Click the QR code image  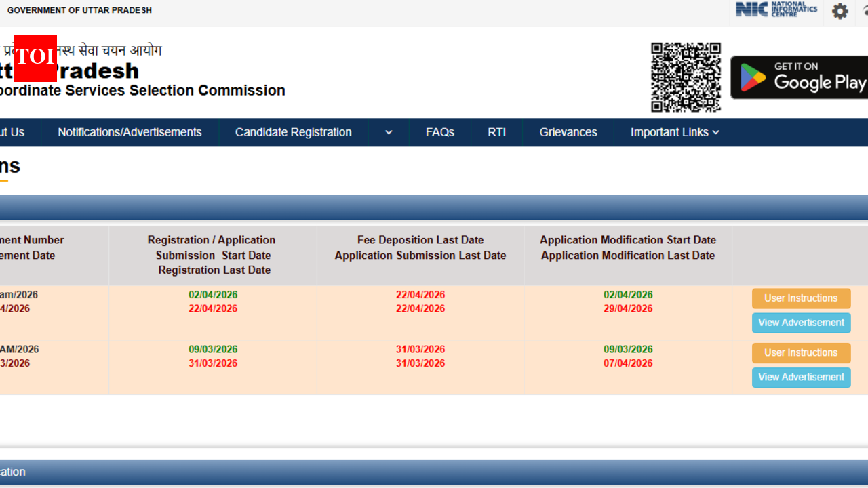(x=686, y=77)
